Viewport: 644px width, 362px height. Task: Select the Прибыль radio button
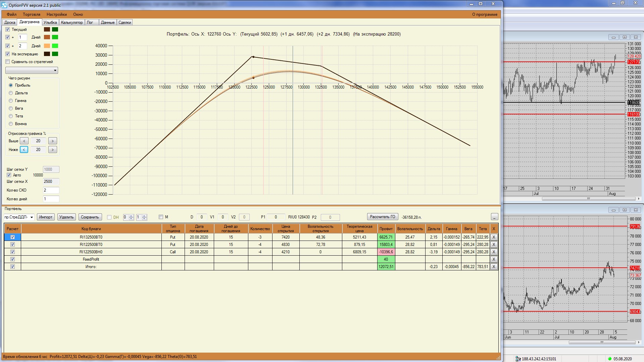coord(11,85)
